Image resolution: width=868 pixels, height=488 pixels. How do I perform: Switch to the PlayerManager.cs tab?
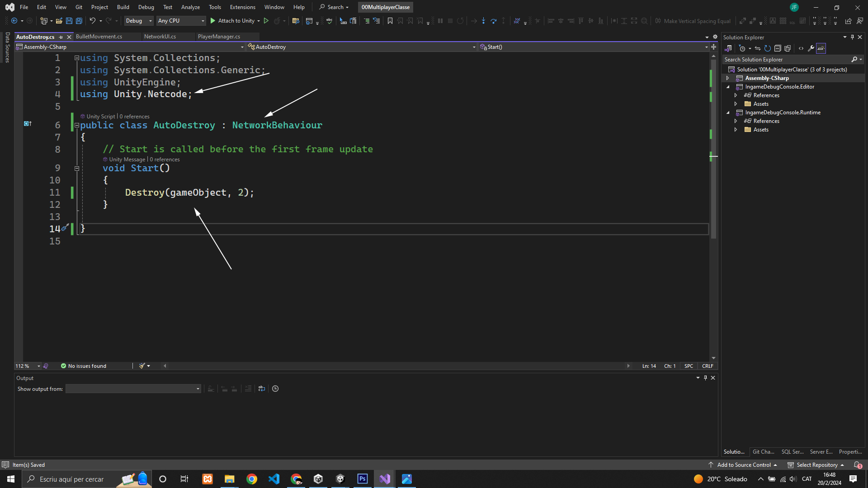(219, 37)
